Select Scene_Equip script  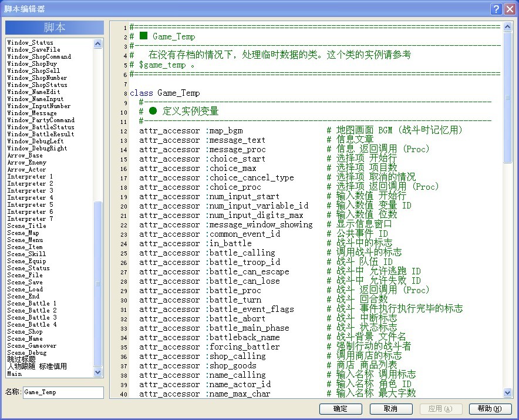click(27, 261)
